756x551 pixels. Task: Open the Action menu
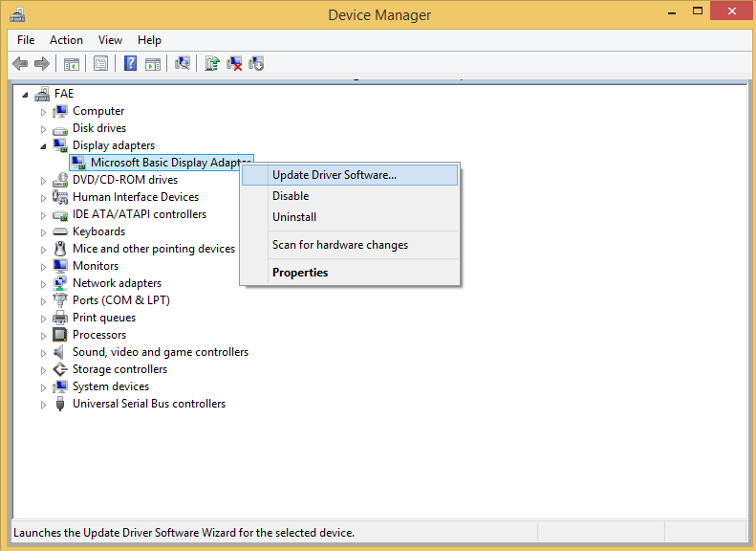pos(66,40)
